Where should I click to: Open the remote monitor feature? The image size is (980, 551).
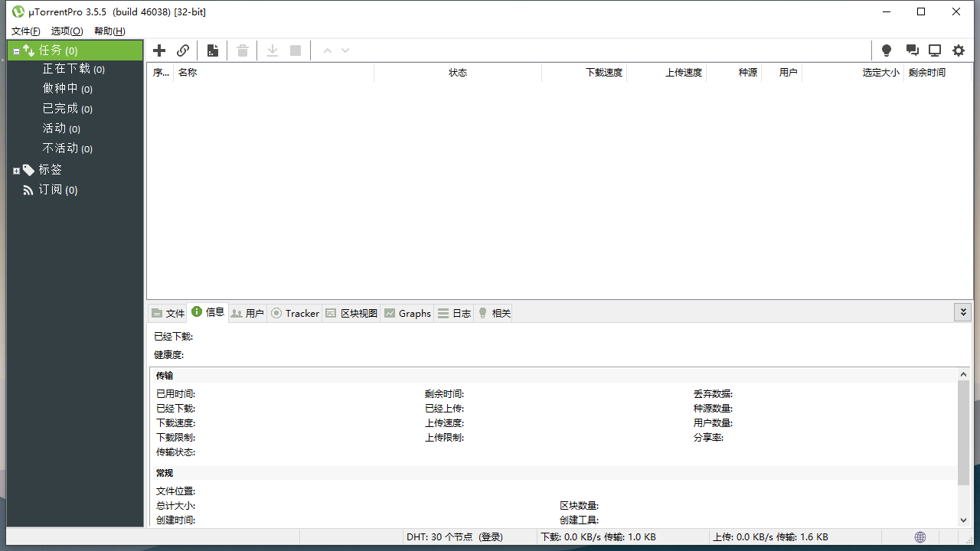[x=934, y=50]
